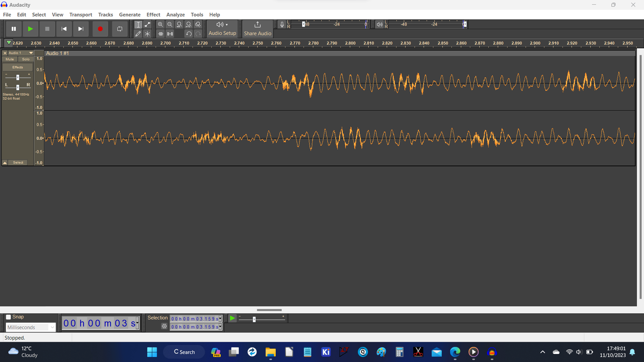Skip to end of the track
Image resolution: width=644 pixels, height=362 pixels.
tap(80, 29)
